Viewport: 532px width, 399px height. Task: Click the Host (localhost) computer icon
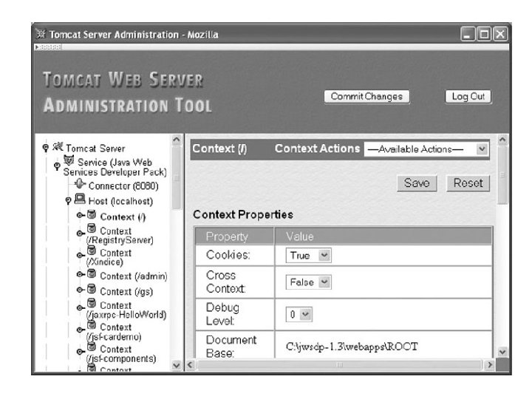coord(80,199)
